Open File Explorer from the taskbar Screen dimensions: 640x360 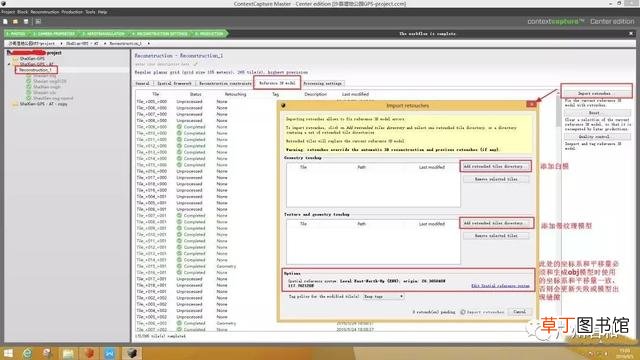click(x=68, y=353)
